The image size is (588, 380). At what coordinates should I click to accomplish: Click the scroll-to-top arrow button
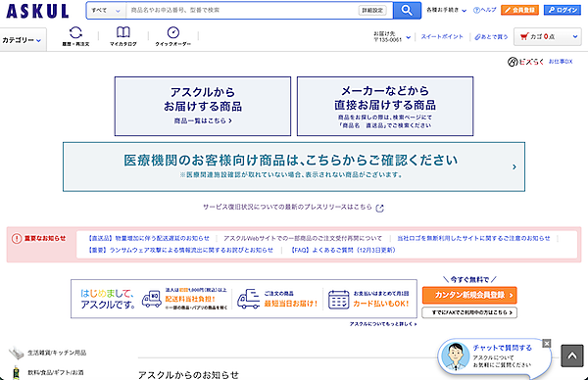(572, 356)
